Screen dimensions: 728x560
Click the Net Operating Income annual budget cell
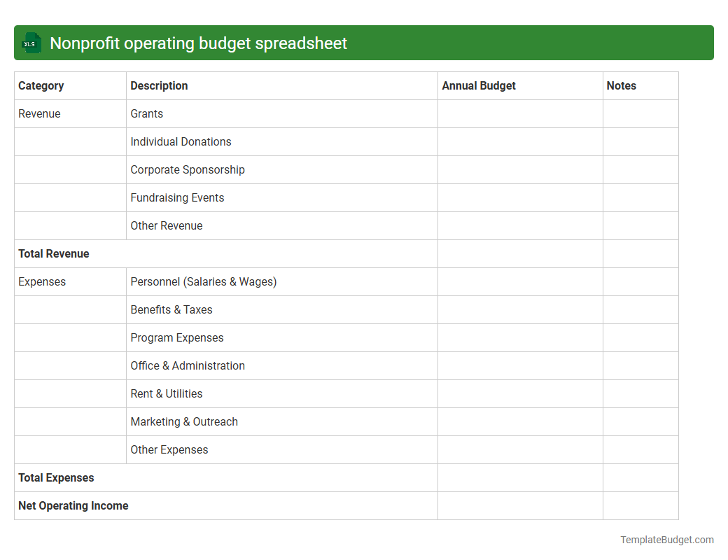point(520,505)
